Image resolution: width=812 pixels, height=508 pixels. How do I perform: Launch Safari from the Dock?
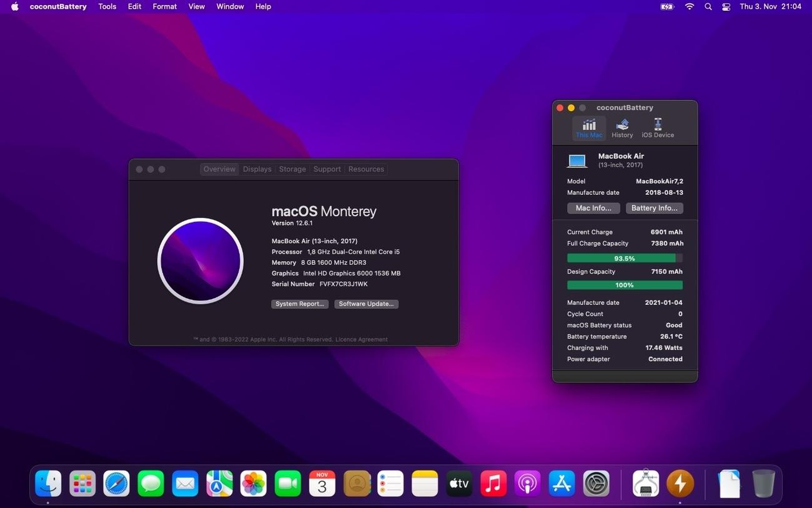(117, 484)
